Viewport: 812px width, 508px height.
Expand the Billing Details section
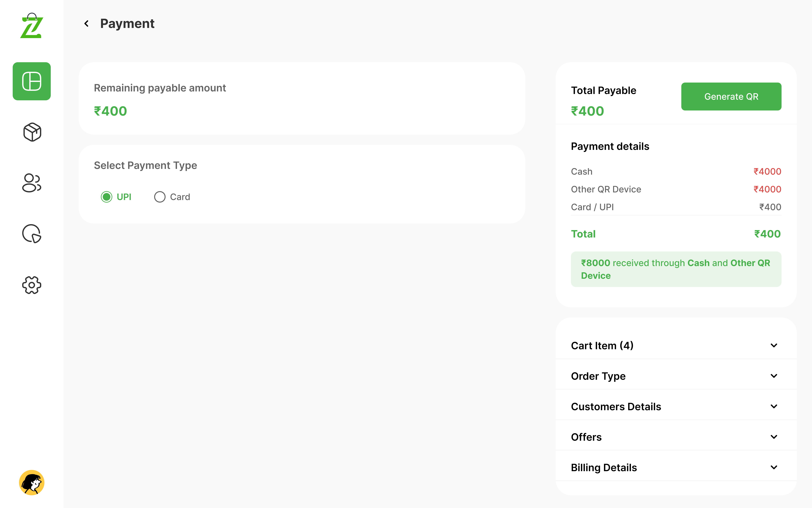[x=676, y=467]
